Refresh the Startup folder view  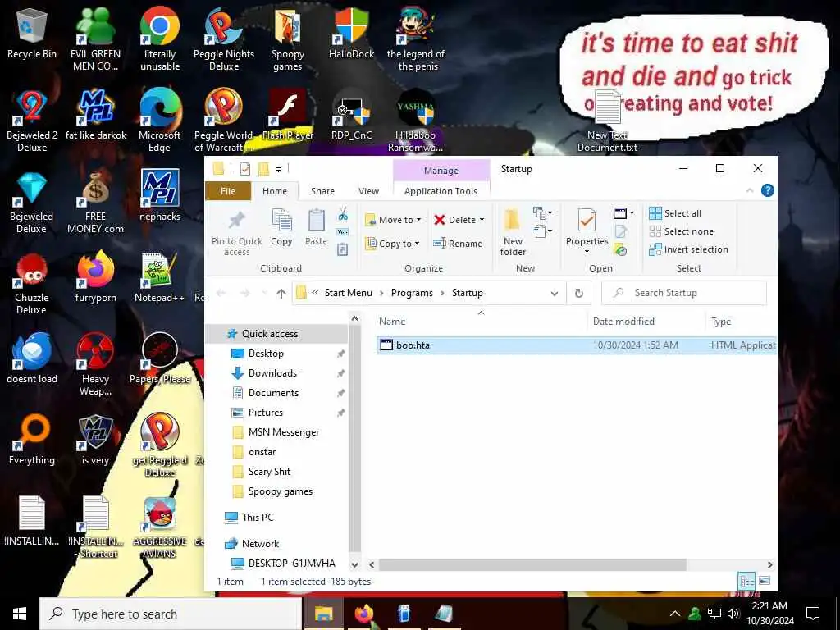578,293
